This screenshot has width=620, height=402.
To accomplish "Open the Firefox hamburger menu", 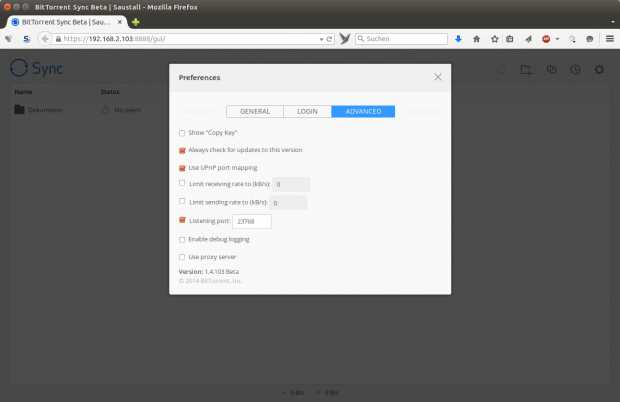I will (610, 38).
